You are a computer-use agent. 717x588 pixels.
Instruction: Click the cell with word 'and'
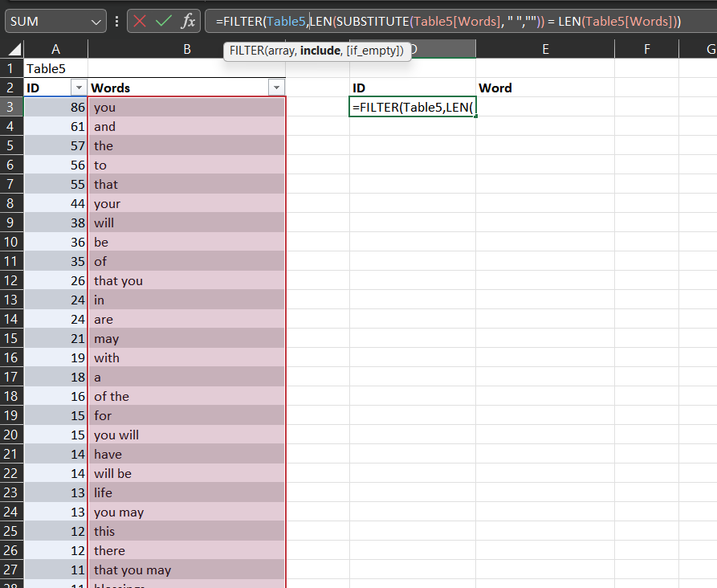coord(186,126)
